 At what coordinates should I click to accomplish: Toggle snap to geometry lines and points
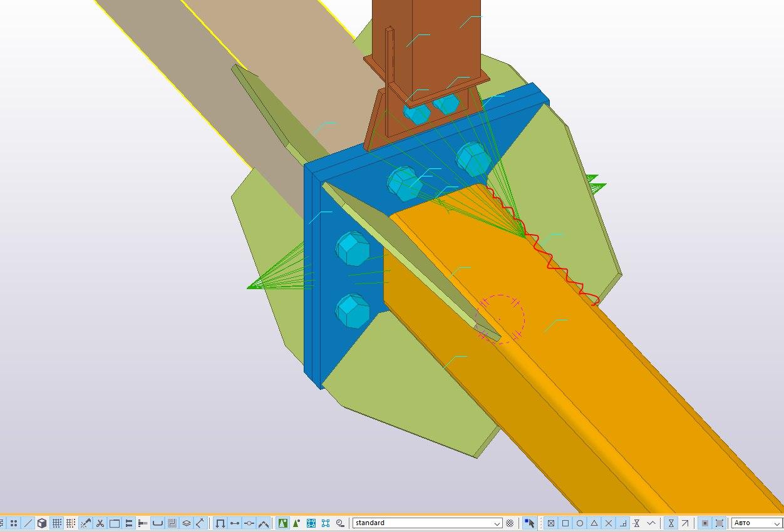(720, 523)
